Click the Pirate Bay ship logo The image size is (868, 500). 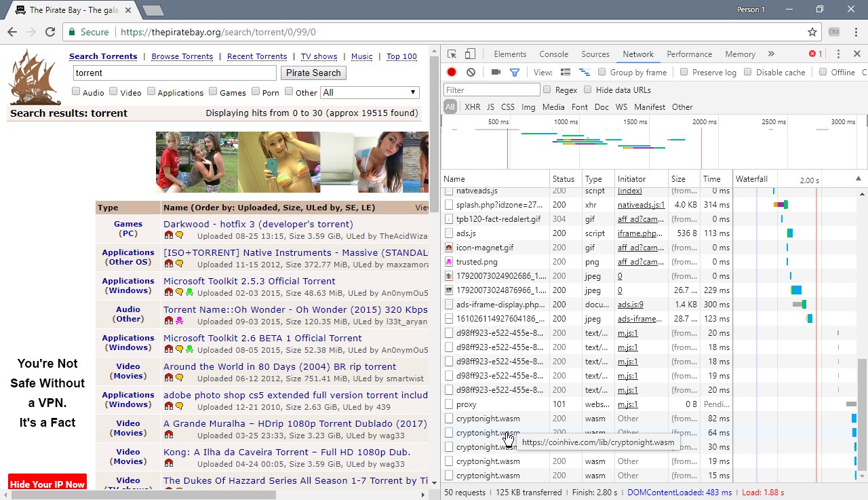[35, 77]
